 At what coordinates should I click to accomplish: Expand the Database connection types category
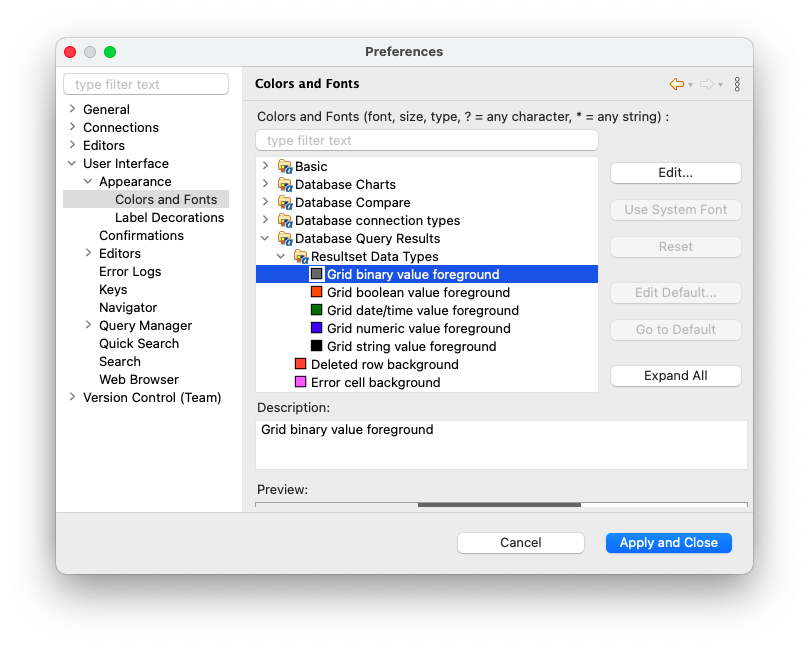265,220
